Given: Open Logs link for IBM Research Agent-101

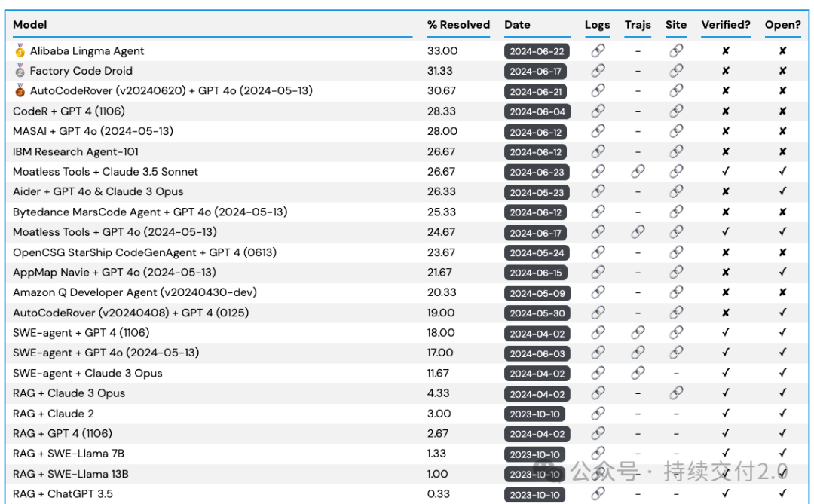Looking at the screenshot, I should coord(598,151).
